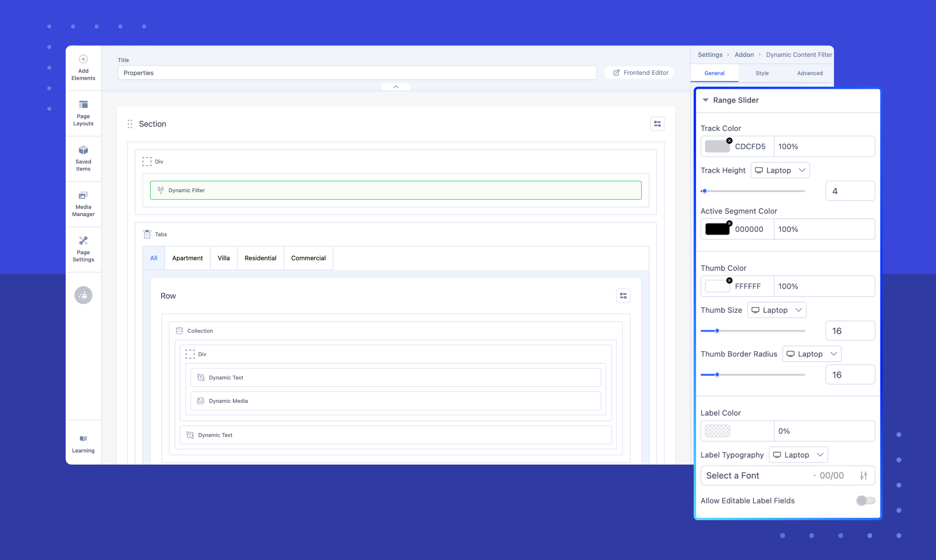Open the Media Manager icon
This screenshot has width=936, height=560.
click(83, 195)
